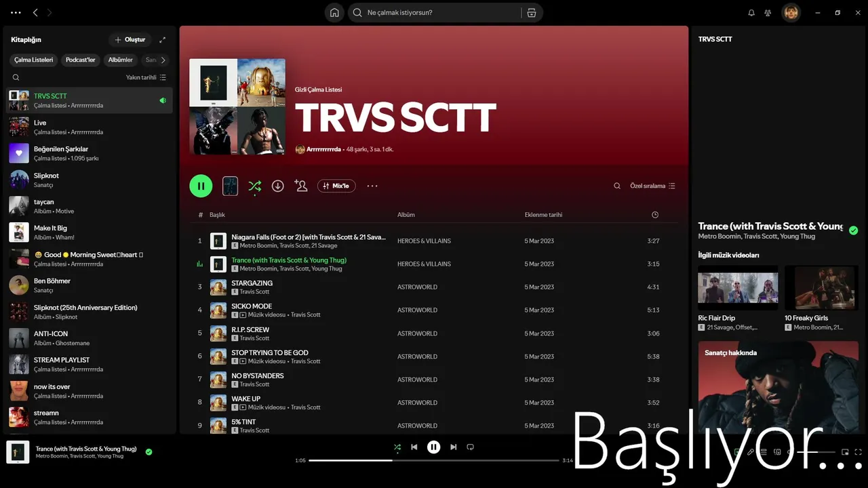Download the TRVS SCTT playlist
This screenshot has width=868, height=488.
click(x=278, y=186)
